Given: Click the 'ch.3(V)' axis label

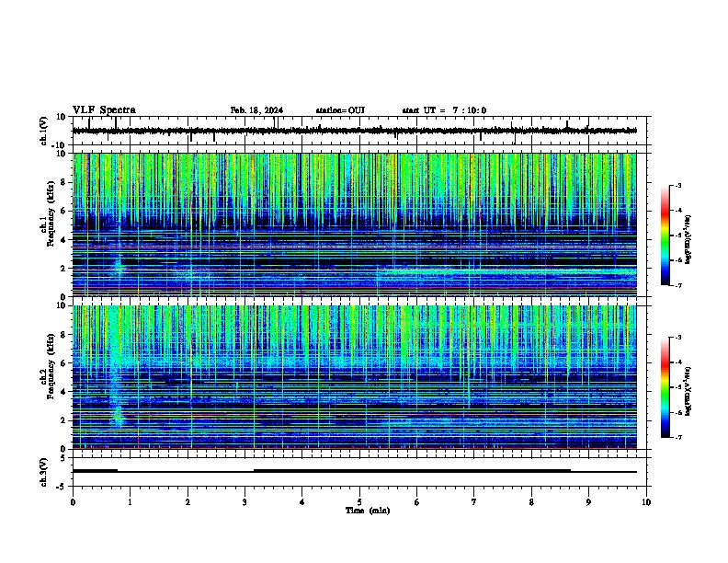Looking at the screenshot, I should [x=44, y=473].
